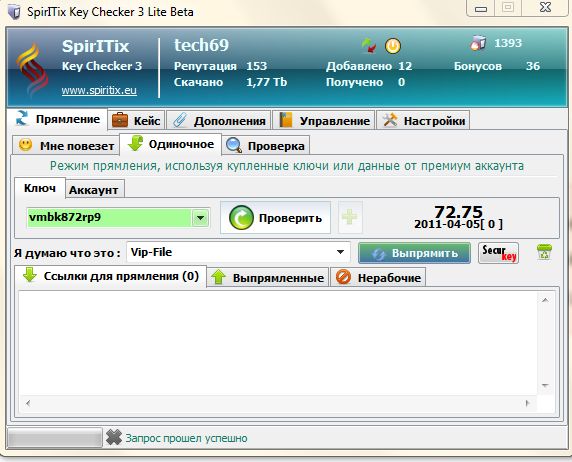Click the trash cube icon beside 1393
The height and width of the screenshot is (462, 572).
click(x=478, y=43)
